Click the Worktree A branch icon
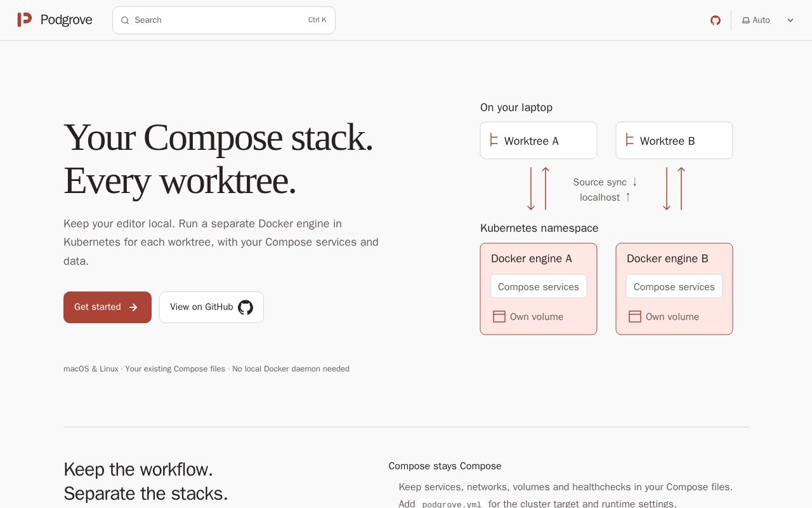The height and width of the screenshot is (508, 812). [x=494, y=140]
